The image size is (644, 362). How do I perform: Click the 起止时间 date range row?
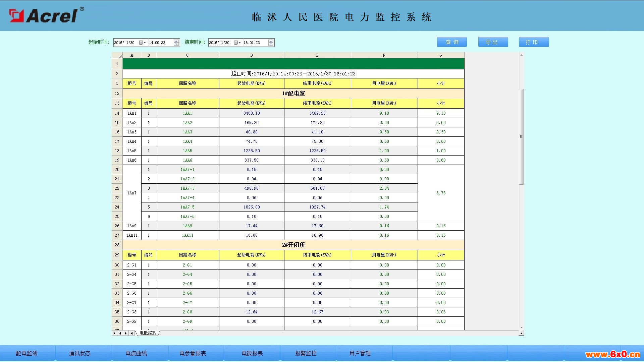(293, 74)
